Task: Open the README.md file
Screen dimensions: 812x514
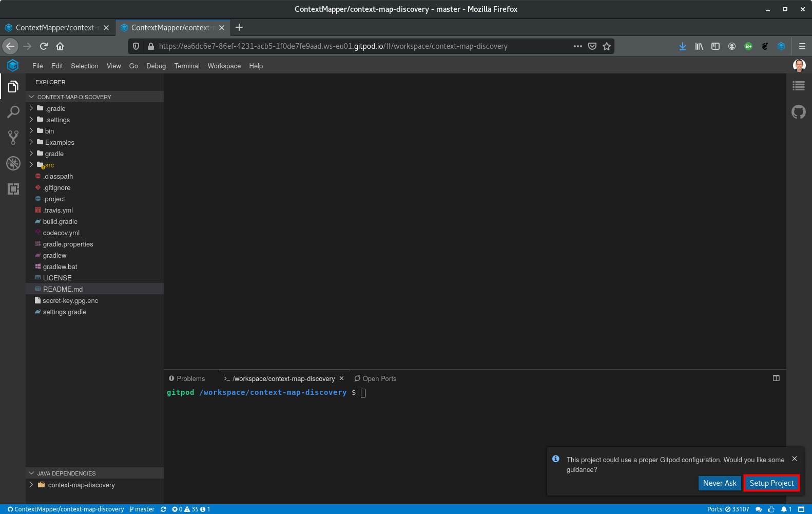Action: (x=94, y=289)
